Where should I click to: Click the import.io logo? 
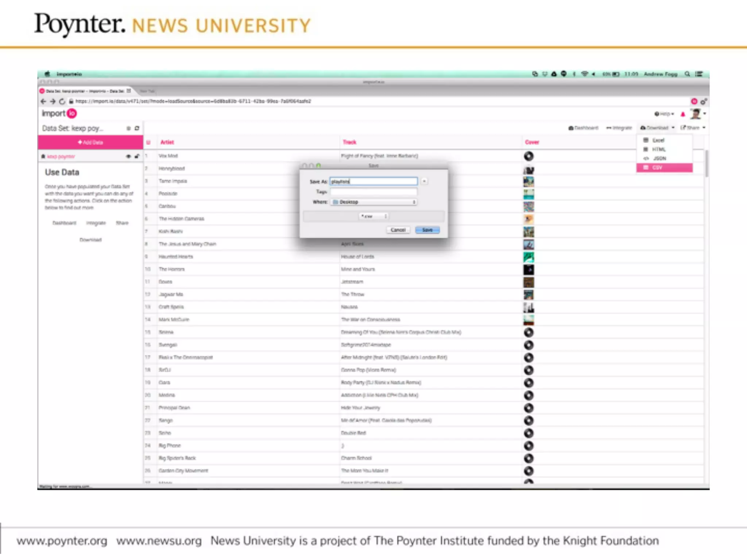pos(59,113)
